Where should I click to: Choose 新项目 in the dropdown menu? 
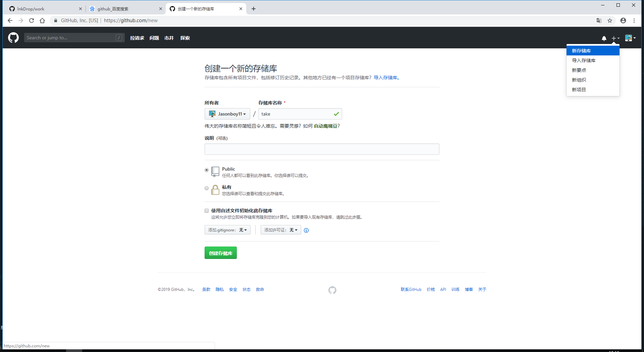point(593,90)
